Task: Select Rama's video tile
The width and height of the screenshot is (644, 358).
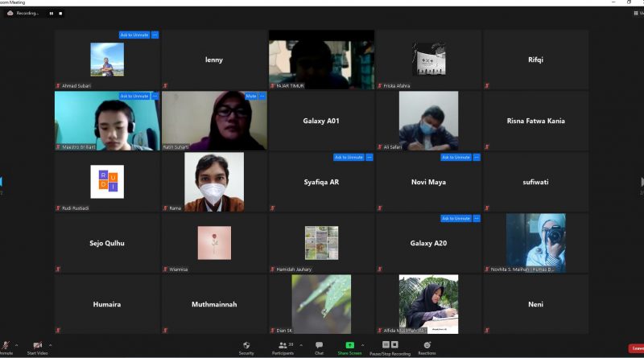Action: pos(214,182)
